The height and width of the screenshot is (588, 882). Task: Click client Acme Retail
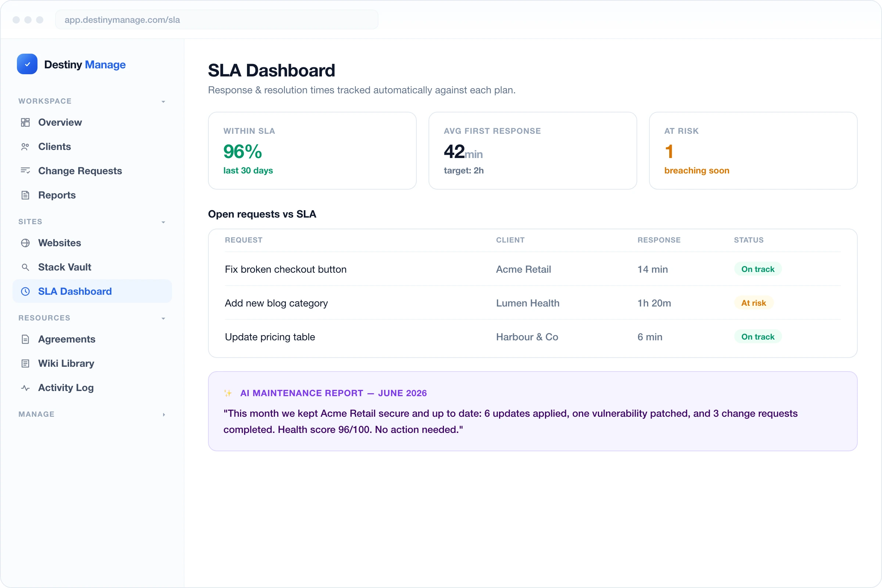coord(523,269)
